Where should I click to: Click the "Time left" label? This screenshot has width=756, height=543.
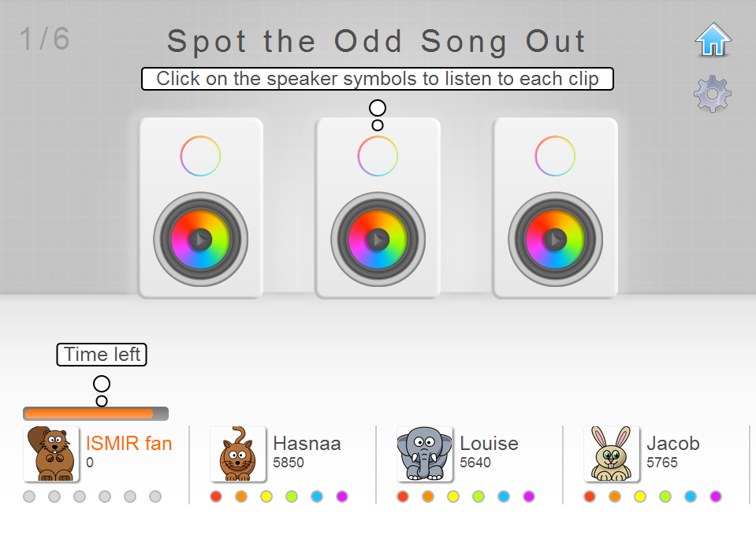pyautogui.click(x=101, y=355)
